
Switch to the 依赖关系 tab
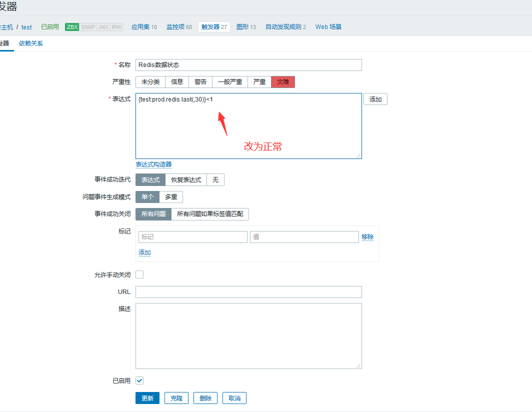31,43
